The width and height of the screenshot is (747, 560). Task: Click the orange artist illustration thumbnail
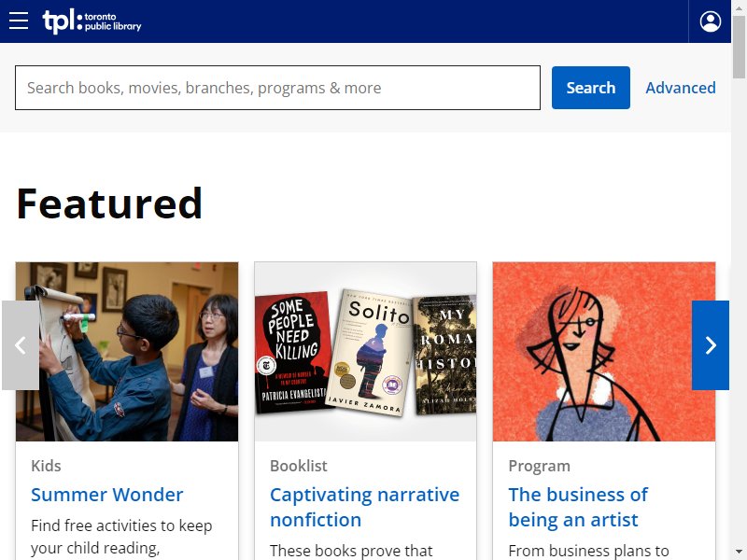pyautogui.click(x=604, y=352)
